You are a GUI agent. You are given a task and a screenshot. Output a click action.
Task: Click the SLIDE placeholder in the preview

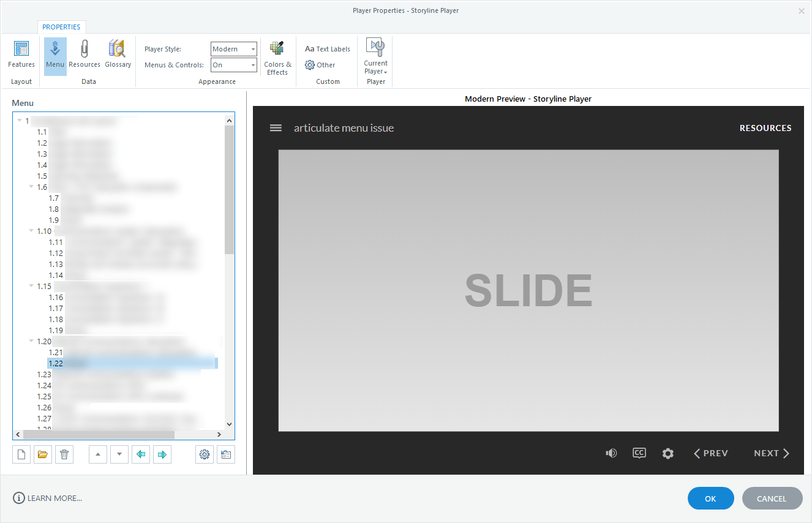528,290
